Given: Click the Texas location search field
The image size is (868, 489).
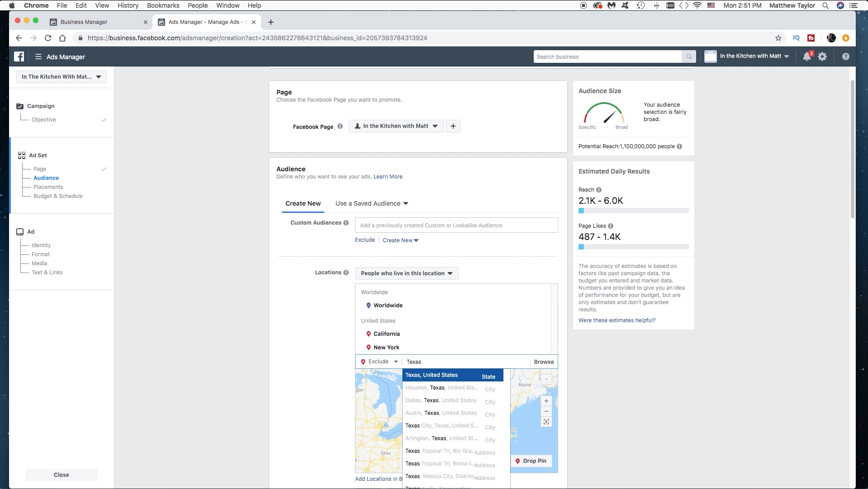Looking at the screenshot, I should (x=466, y=362).
